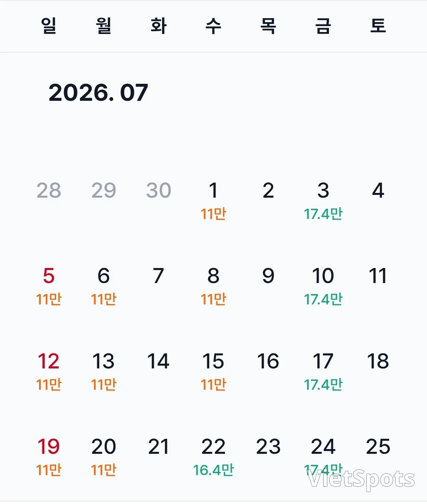Click greyed-out June 30 date

click(x=159, y=191)
